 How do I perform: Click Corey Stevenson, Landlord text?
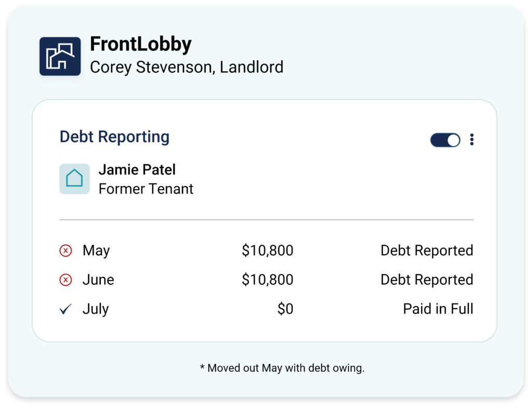pos(187,67)
